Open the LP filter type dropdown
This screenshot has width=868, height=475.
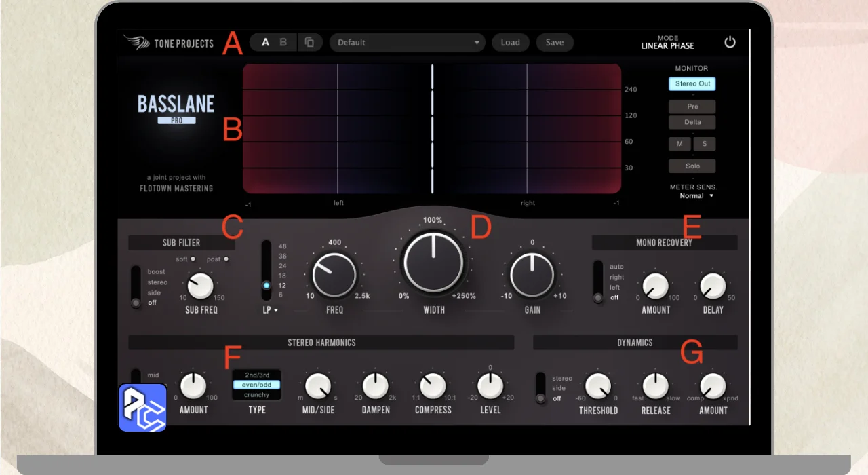(270, 310)
